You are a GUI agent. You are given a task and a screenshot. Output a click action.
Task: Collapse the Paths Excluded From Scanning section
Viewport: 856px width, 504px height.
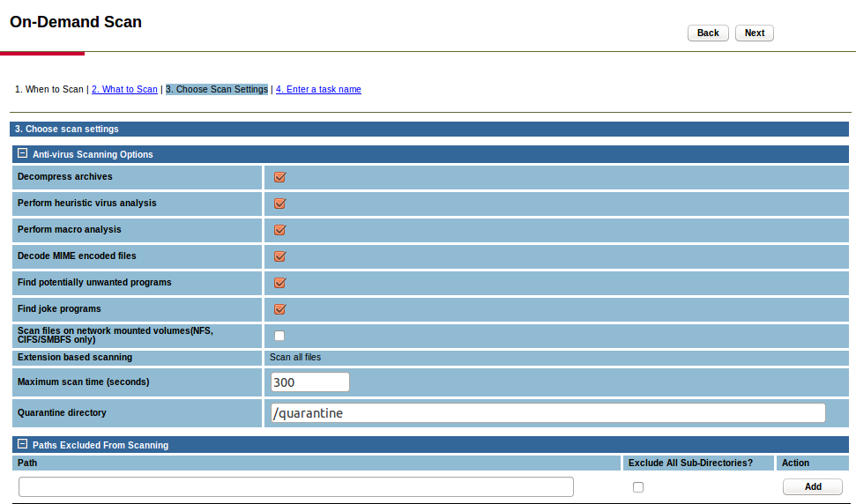(23, 445)
